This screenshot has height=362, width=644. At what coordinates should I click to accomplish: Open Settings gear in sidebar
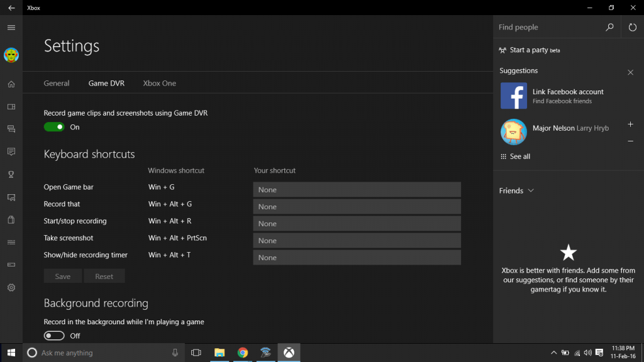coord(11,288)
